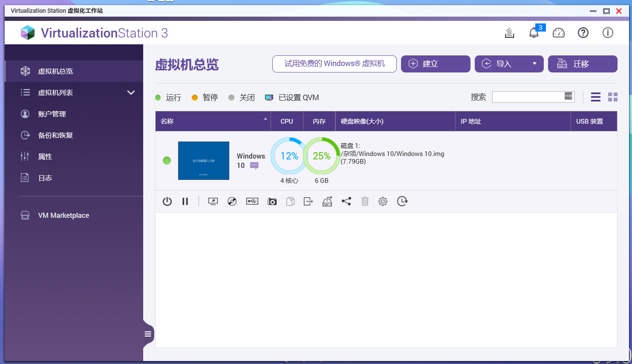Click the CD/DVD image icon
The height and width of the screenshot is (364, 632).
coord(232,201)
